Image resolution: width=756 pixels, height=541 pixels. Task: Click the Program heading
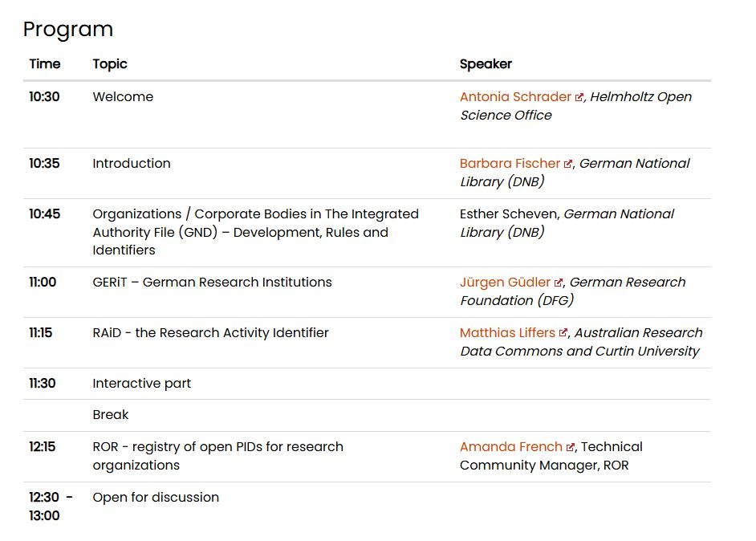pyautogui.click(x=67, y=29)
